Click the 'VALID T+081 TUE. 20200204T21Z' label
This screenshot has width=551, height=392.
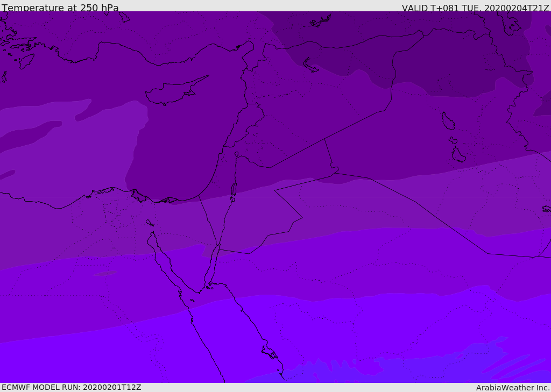(x=476, y=8)
